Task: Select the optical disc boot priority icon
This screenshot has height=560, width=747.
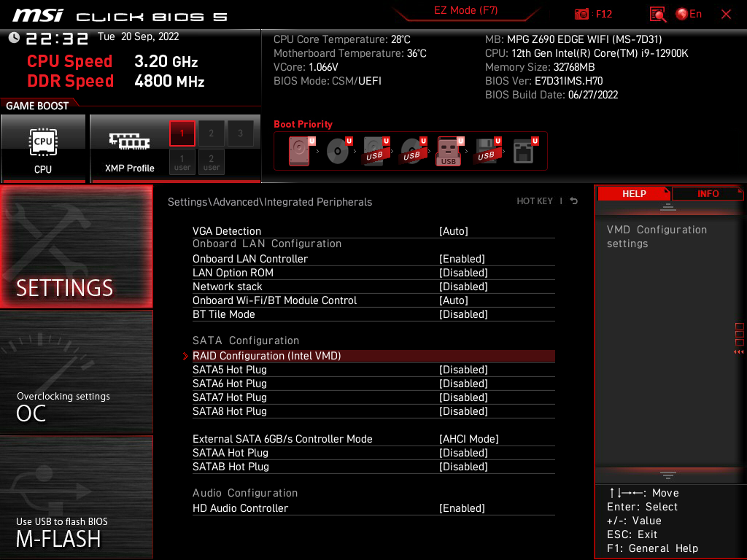Action: pyautogui.click(x=339, y=150)
